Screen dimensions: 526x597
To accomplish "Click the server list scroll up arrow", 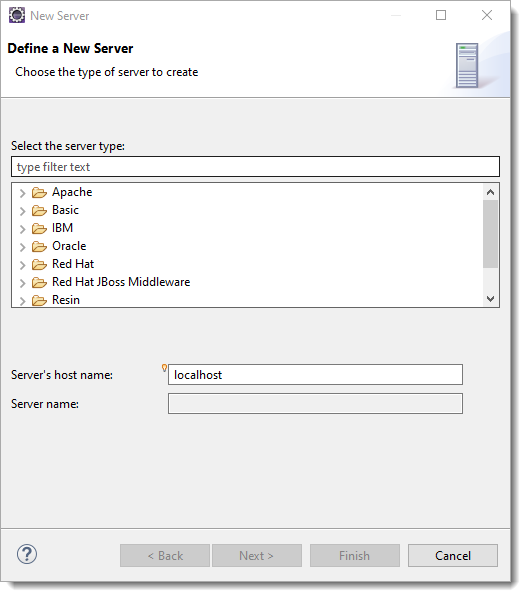I will point(491,192).
